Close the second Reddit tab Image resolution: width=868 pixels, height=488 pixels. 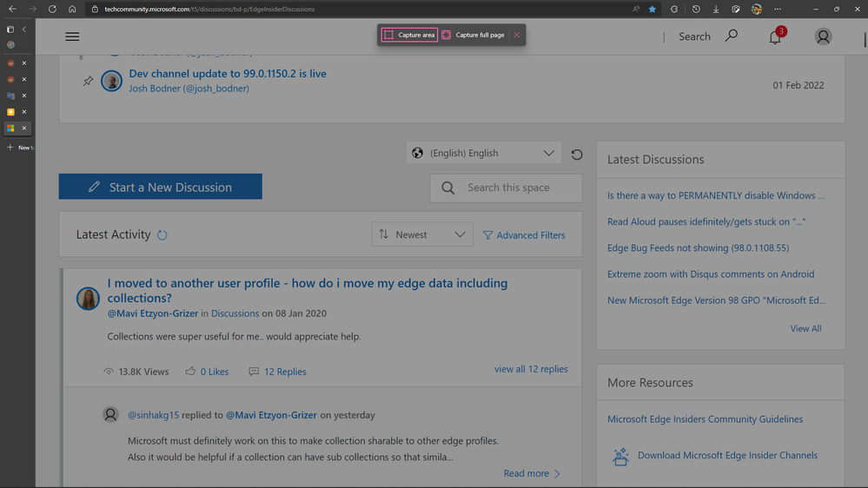click(x=24, y=79)
